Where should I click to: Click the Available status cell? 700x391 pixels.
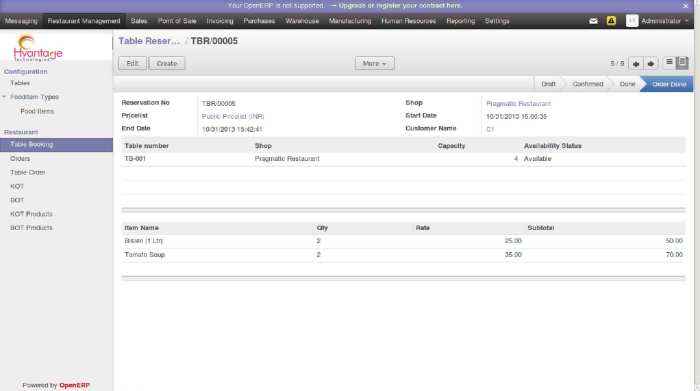[538, 159]
